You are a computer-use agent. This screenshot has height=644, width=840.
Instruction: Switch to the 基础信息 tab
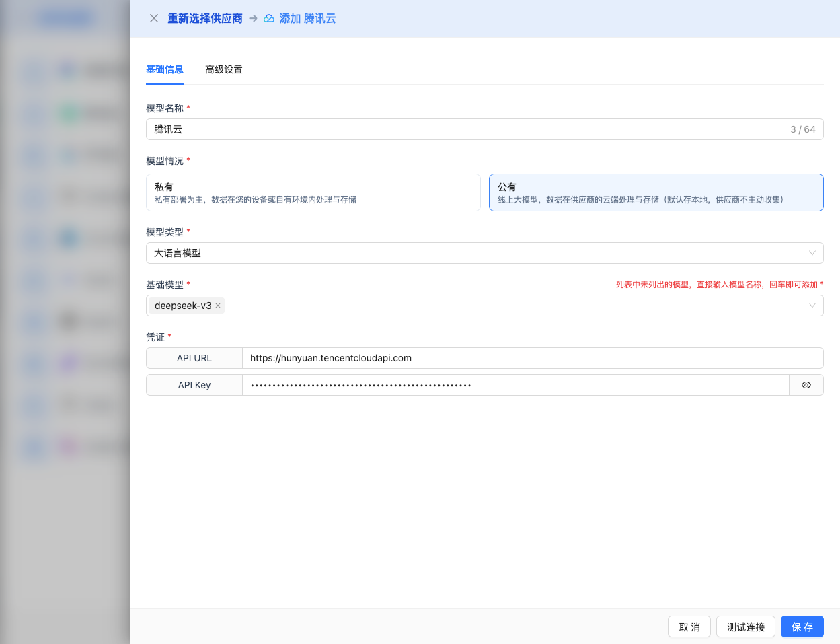(165, 69)
